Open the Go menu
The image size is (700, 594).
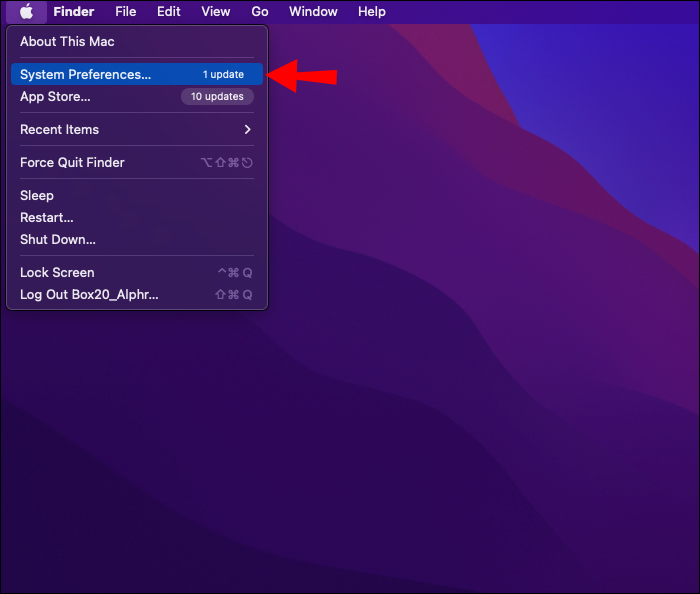tap(260, 12)
